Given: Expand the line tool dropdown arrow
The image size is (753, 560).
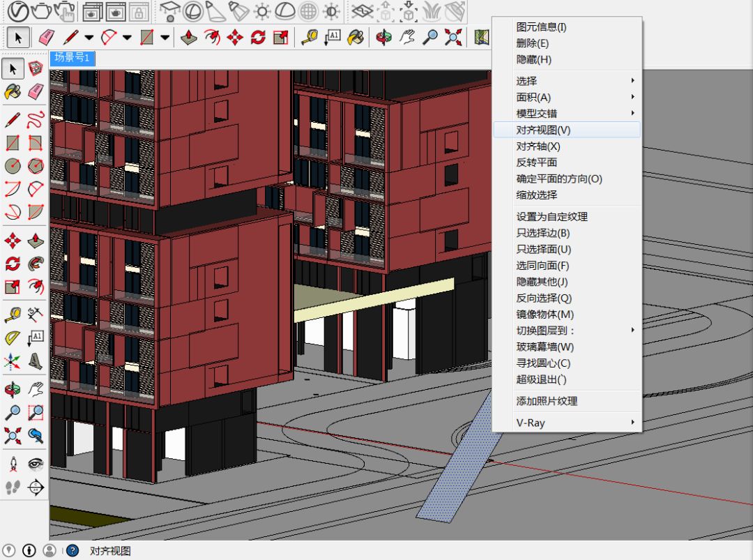Looking at the screenshot, I should (x=89, y=37).
